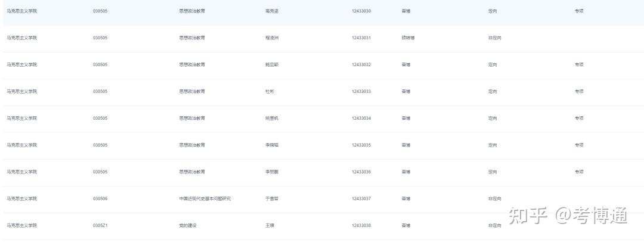
Task: Click 非定向 in row 12433031
Action: click(x=494, y=38)
